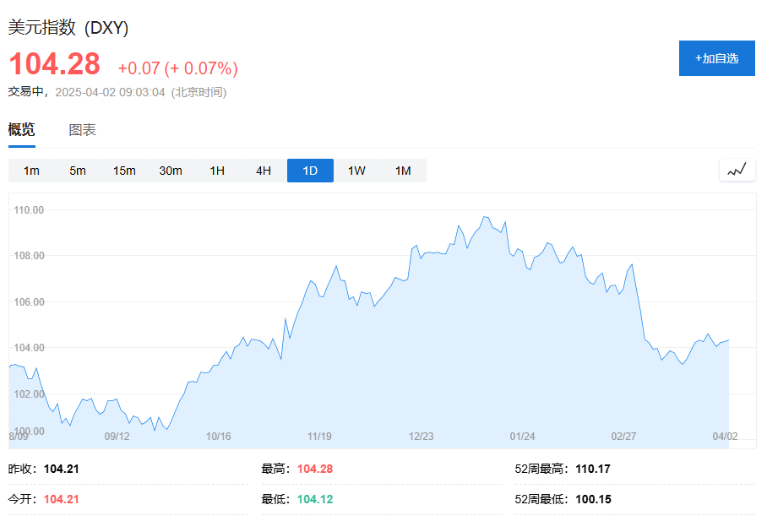This screenshot has height=532, width=767.
Task: Switch to the 概览 tab
Action: (x=22, y=130)
